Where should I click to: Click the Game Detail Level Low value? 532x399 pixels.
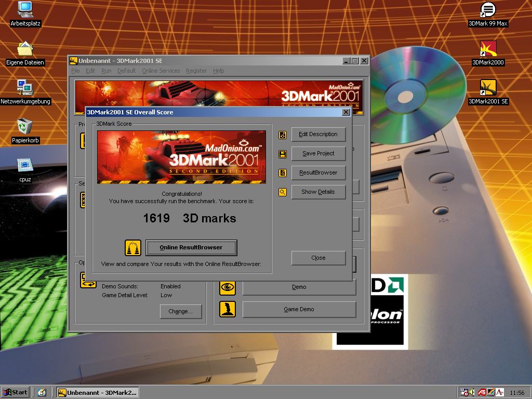(166, 295)
